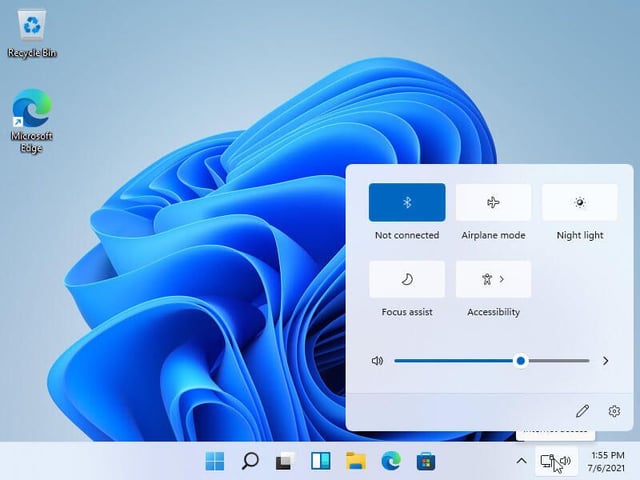This screenshot has width=640, height=480.
Task: Expand the Accessibility quick settings tile
Action: pyautogui.click(x=493, y=279)
